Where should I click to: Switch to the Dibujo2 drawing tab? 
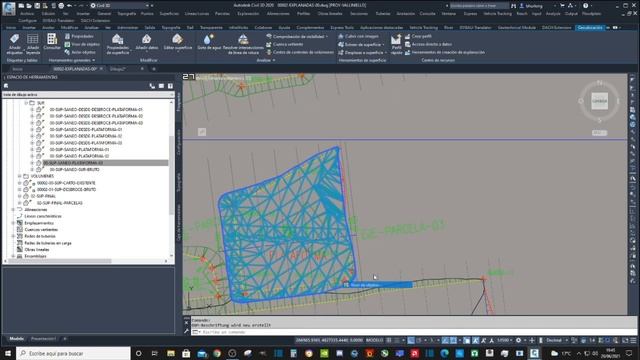(118, 69)
